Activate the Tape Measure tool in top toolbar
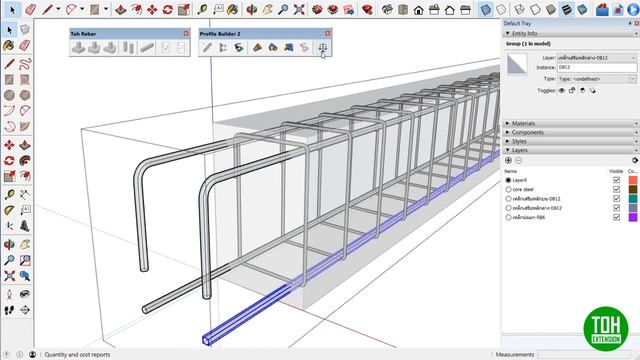The image size is (640, 360). (202, 9)
